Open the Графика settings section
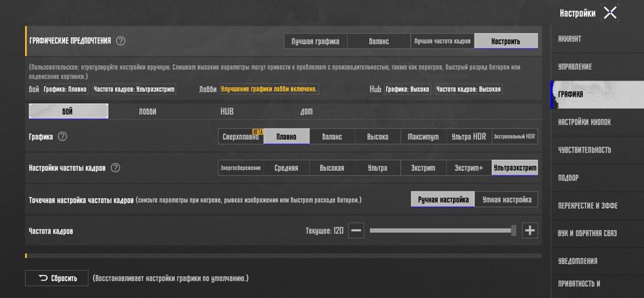Screen dimensions: 644x298 (x=597, y=95)
